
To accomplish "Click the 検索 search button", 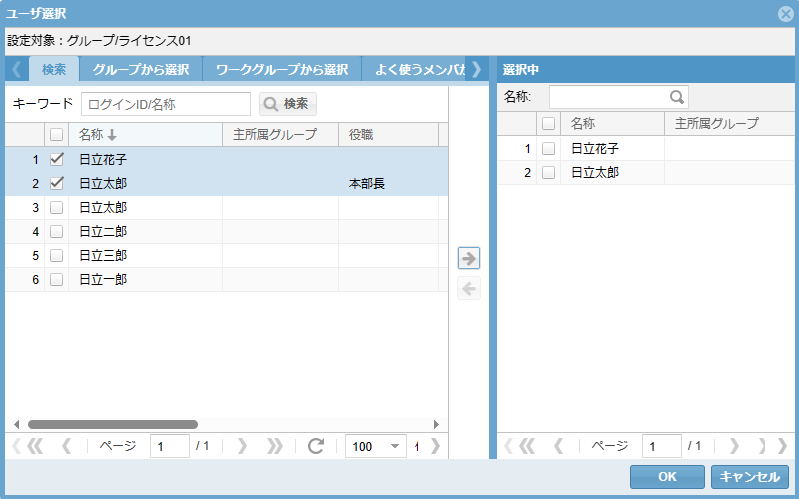I will (288, 104).
